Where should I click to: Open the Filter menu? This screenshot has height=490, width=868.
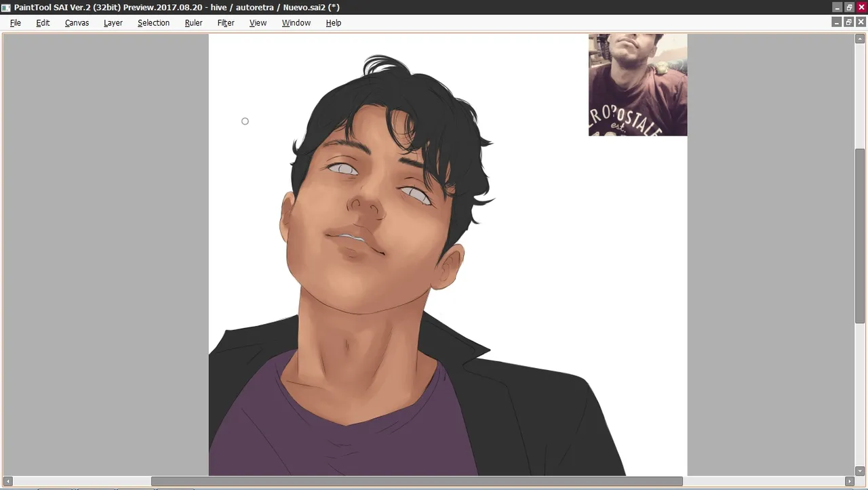click(x=226, y=22)
